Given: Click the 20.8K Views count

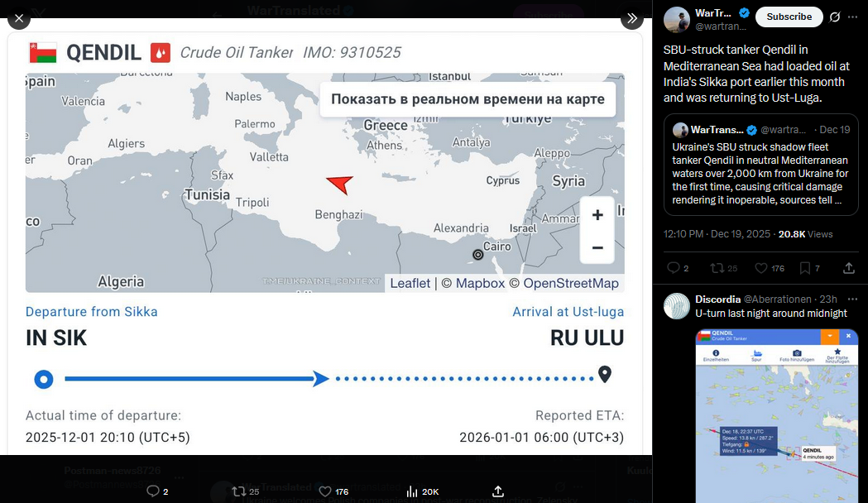Looking at the screenshot, I should point(805,234).
